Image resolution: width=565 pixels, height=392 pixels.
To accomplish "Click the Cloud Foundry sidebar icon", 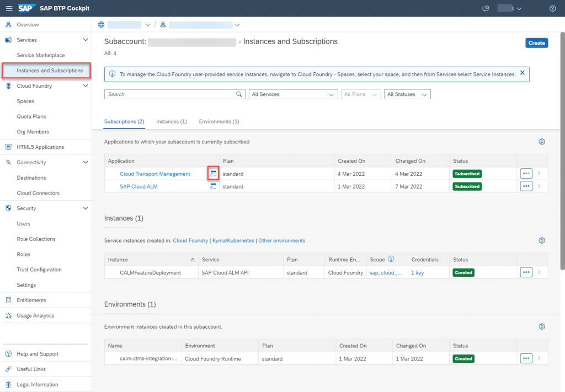I will tap(8, 85).
